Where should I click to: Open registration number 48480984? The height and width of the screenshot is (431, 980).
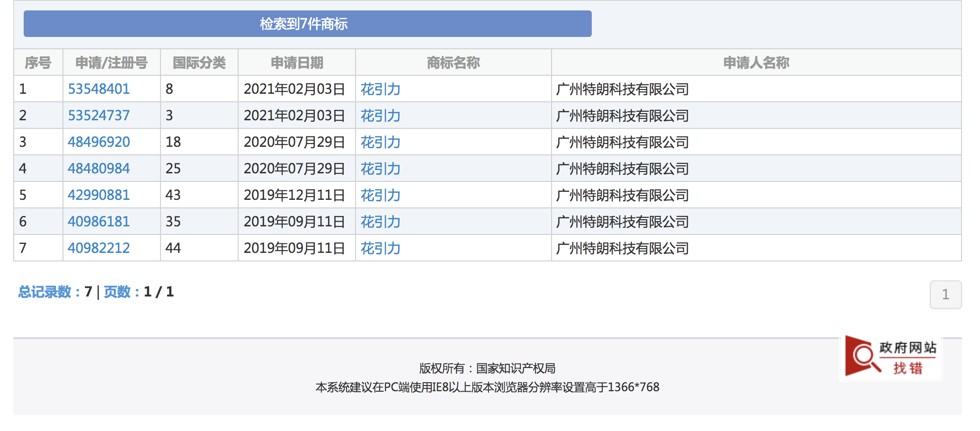[98, 169]
